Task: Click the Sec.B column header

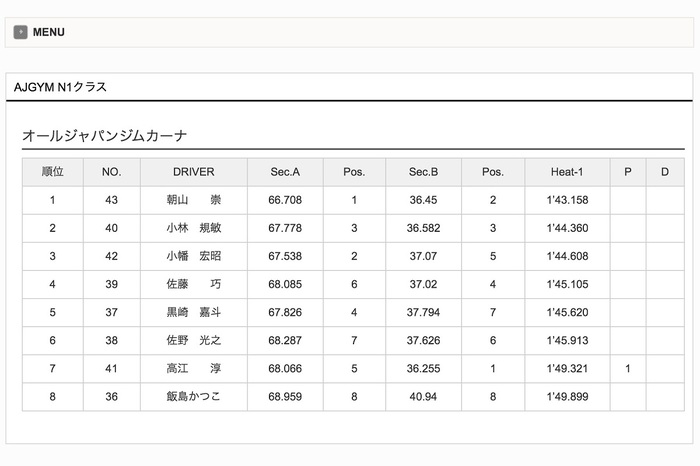Action: click(x=423, y=172)
